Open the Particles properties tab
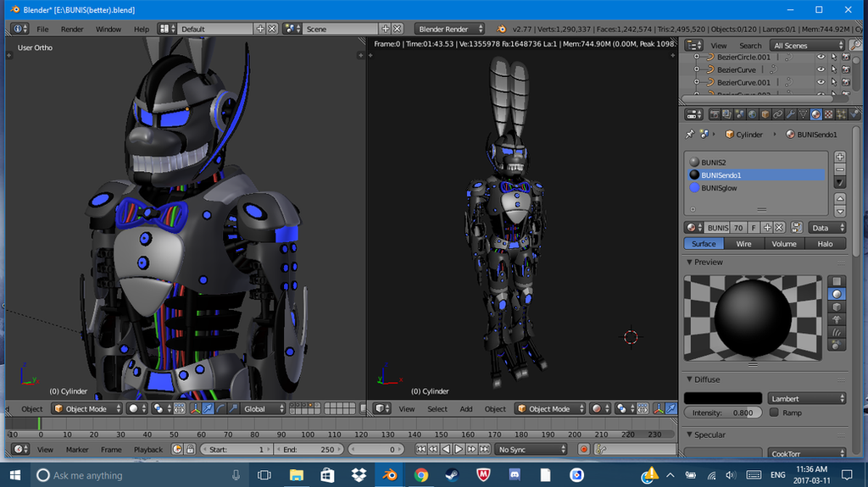The width and height of the screenshot is (868, 487). point(842,114)
